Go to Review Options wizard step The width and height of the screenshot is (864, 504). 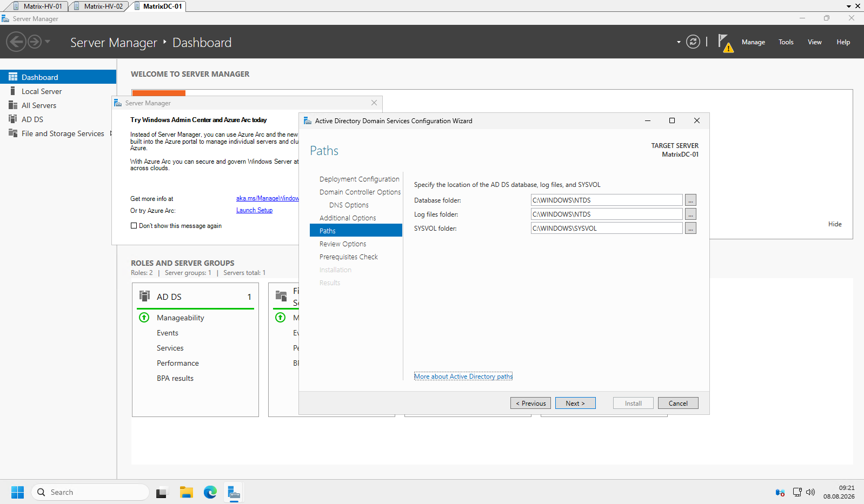click(343, 244)
